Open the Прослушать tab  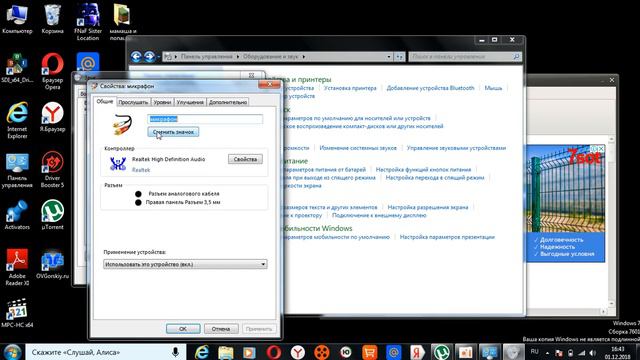[133, 102]
